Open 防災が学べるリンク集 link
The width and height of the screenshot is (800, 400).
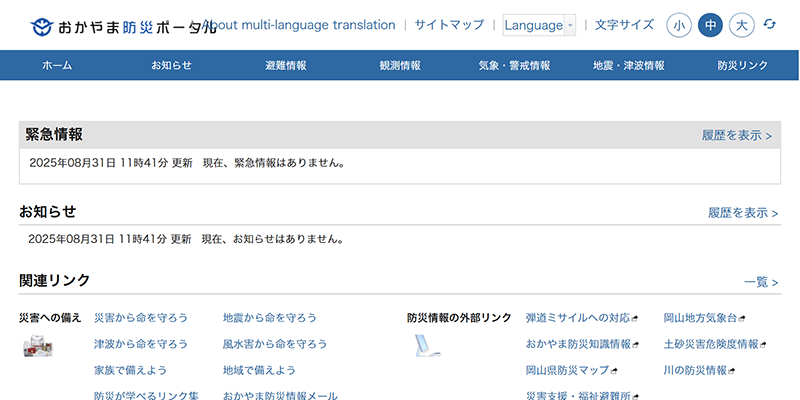coord(146,395)
